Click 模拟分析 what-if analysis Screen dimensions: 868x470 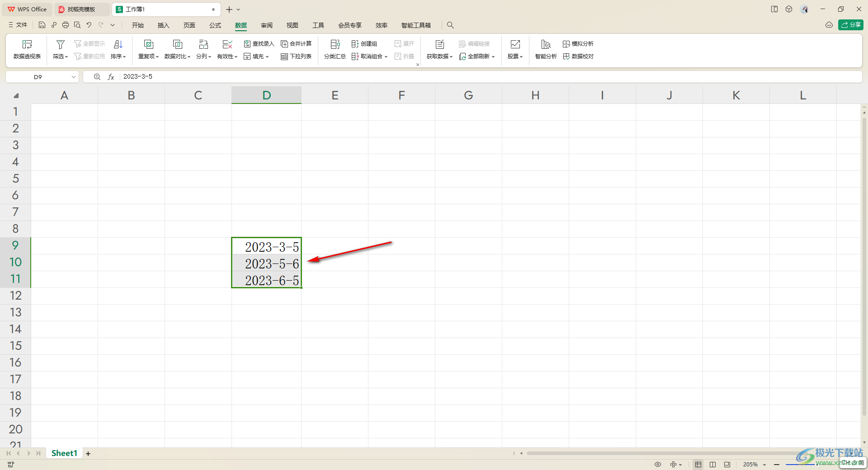tap(578, 44)
